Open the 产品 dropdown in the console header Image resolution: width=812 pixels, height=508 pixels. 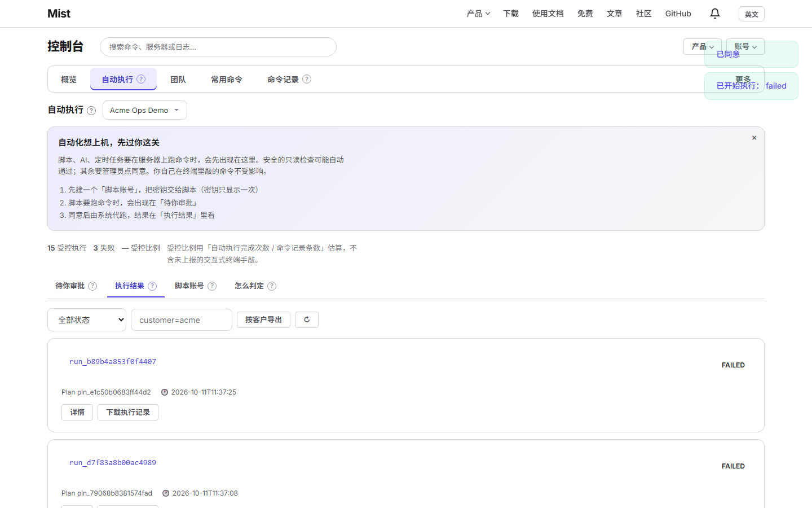(x=703, y=46)
